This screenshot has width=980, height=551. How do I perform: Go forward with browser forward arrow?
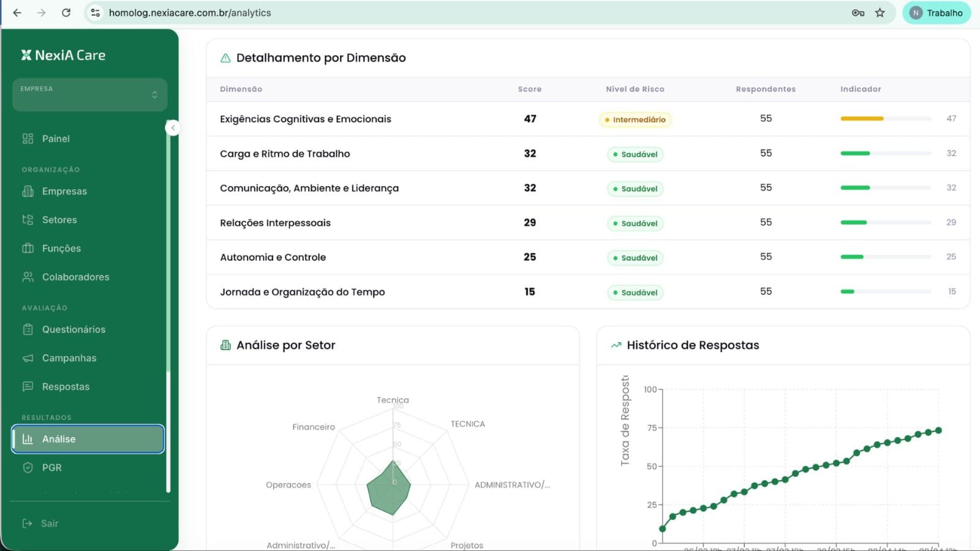(x=42, y=12)
